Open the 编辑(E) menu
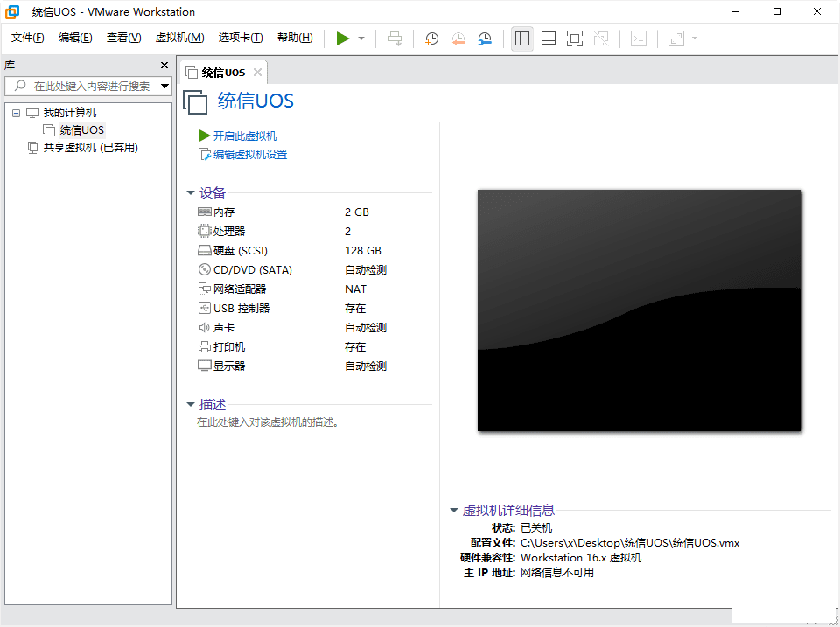840x627 pixels. (x=75, y=38)
